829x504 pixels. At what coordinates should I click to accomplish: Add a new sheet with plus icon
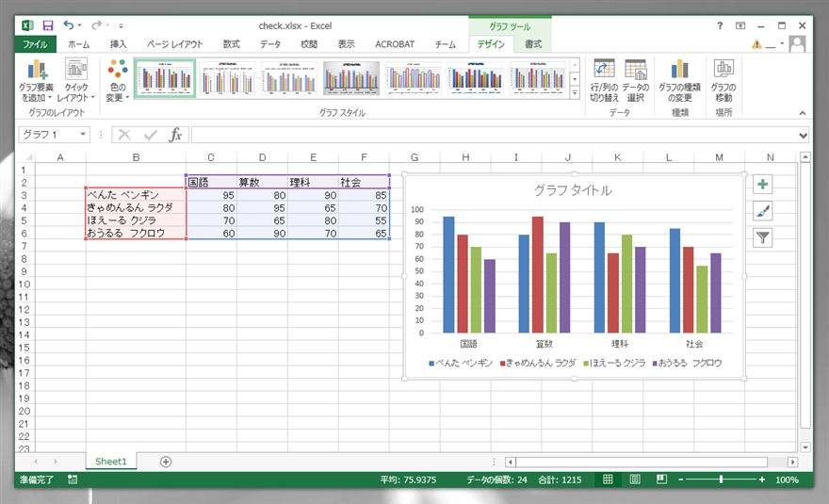coord(166,462)
